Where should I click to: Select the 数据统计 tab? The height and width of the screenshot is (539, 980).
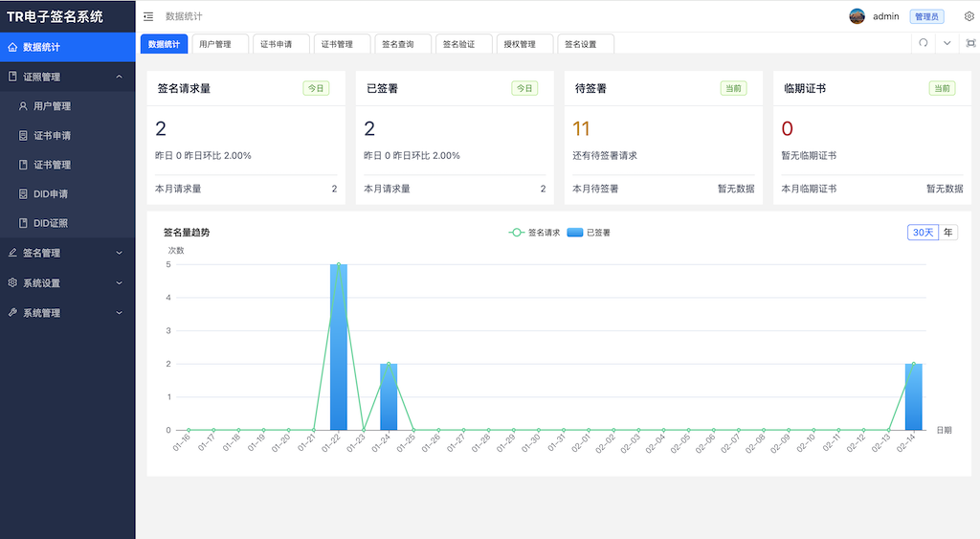pyautogui.click(x=164, y=44)
